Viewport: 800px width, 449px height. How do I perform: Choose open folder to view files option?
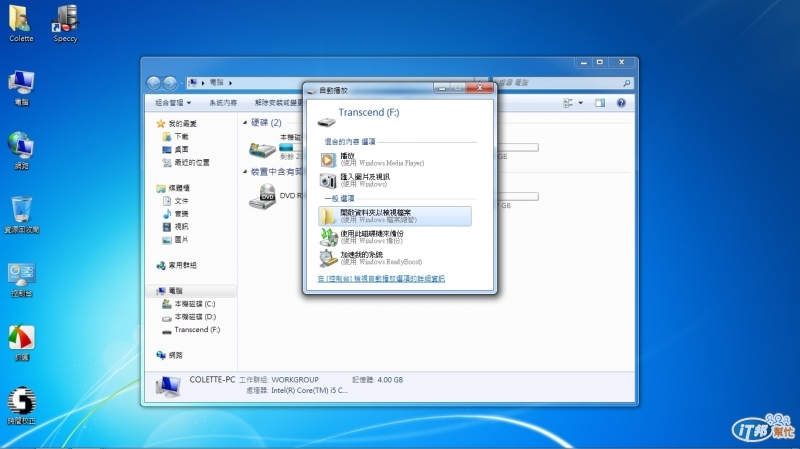pyautogui.click(x=395, y=216)
